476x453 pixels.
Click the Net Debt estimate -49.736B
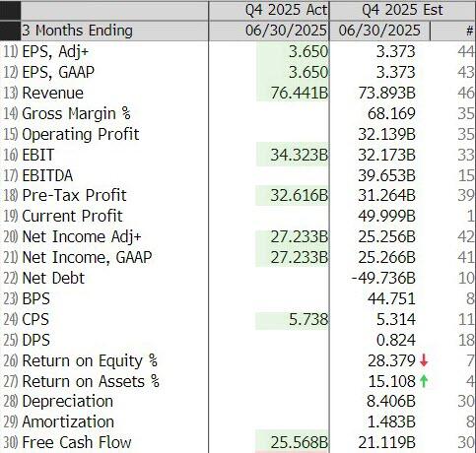(x=383, y=278)
